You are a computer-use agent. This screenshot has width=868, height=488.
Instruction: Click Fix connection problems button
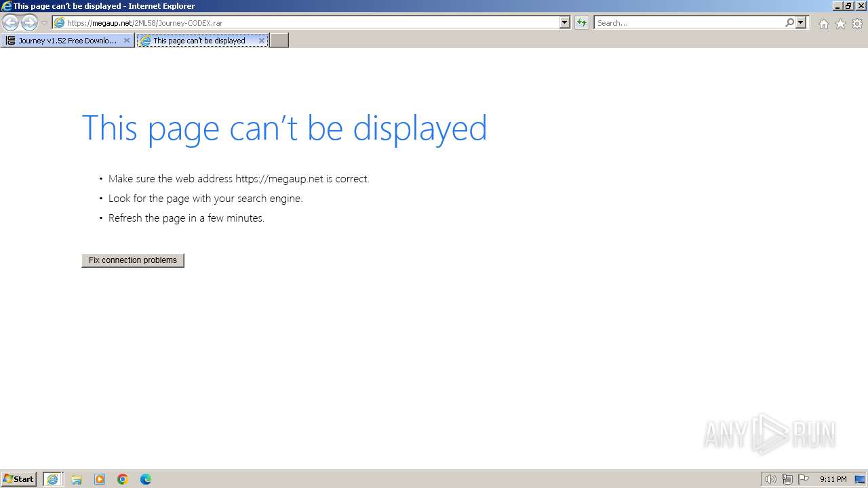[133, 260]
